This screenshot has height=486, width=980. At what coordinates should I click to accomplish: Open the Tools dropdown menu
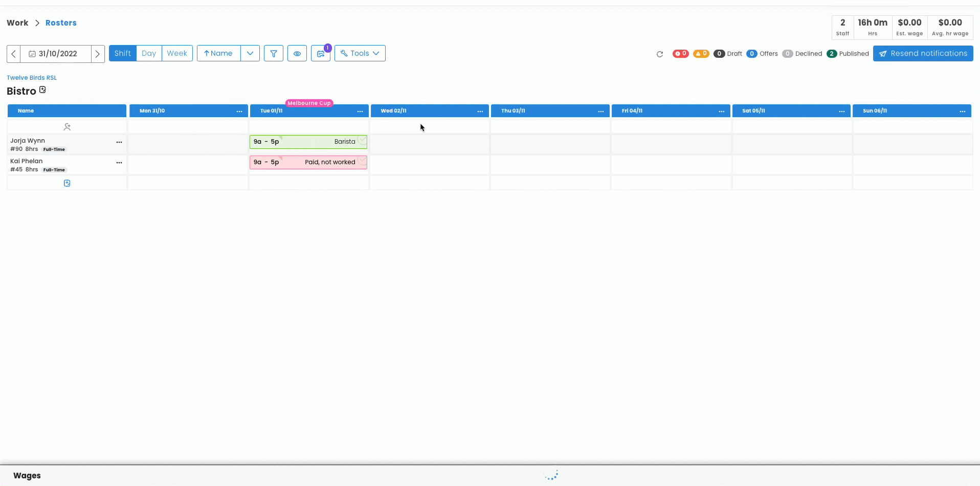[x=360, y=53]
